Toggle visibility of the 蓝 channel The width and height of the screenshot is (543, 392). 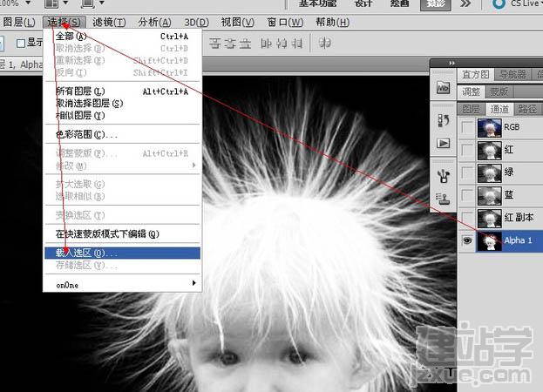pos(467,195)
